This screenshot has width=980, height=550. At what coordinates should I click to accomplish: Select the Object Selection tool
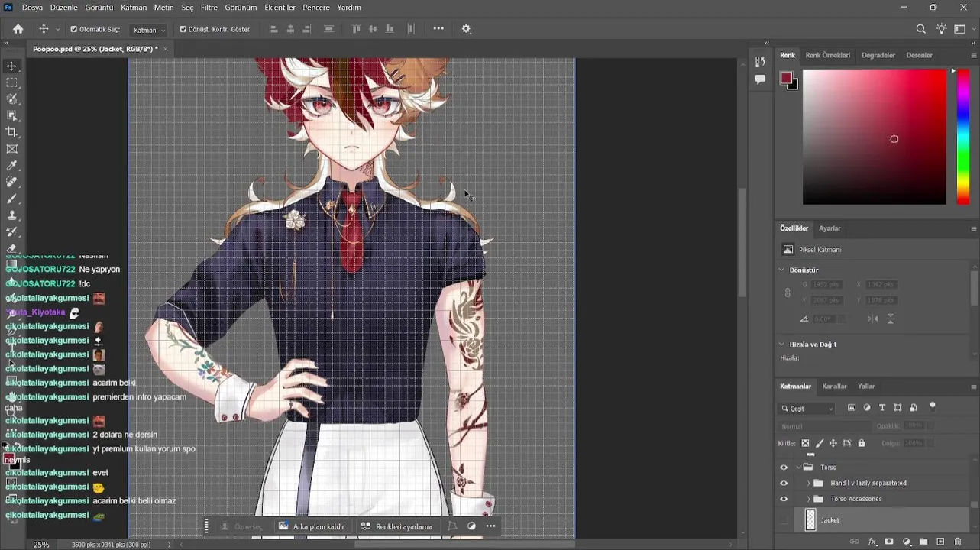[x=11, y=116]
